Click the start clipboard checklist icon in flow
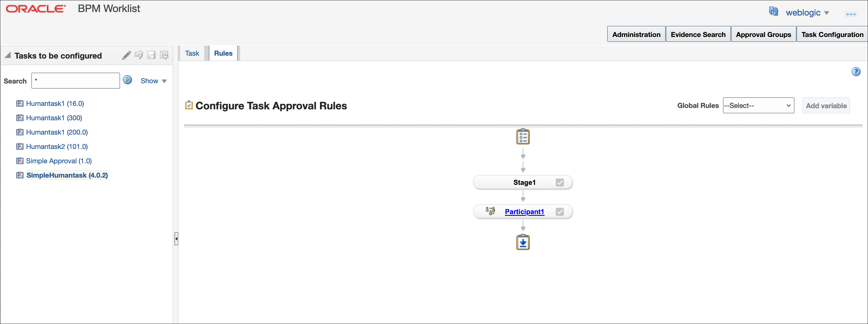 pyautogui.click(x=523, y=136)
